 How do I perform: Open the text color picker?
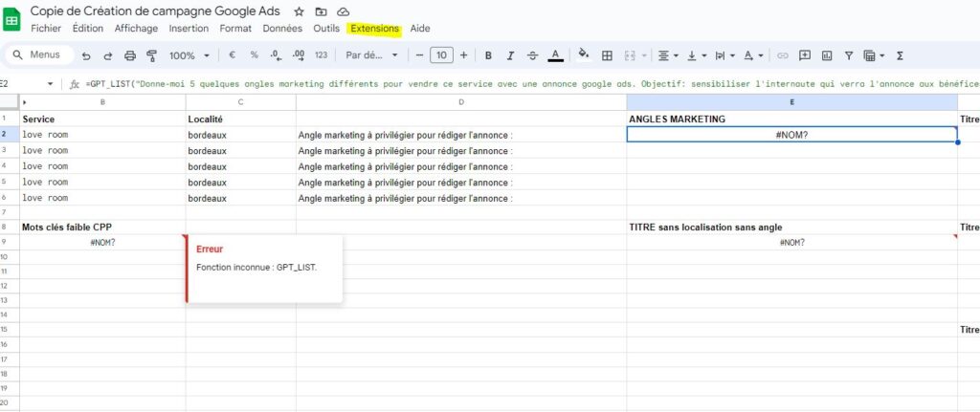(x=555, y=55)
